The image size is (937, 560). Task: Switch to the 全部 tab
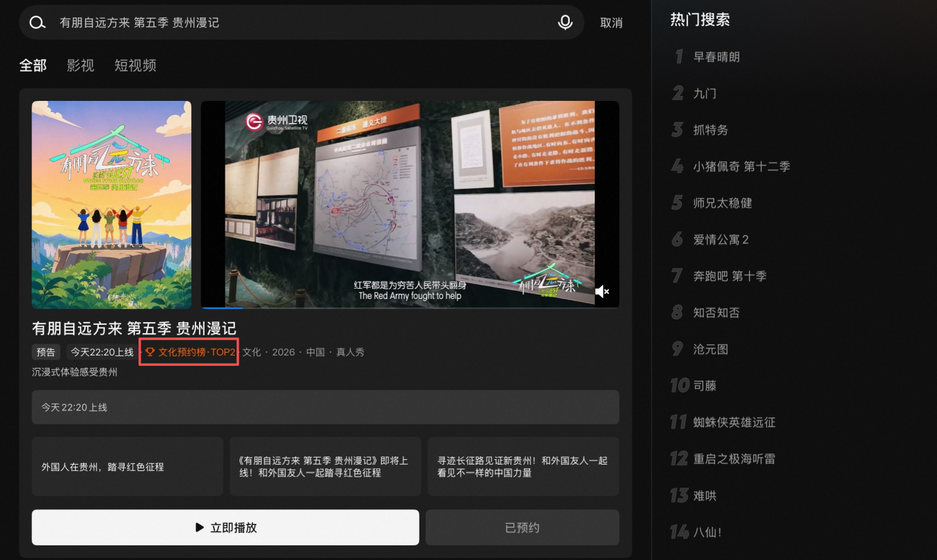pyautogui.click(x=33, y=65)
